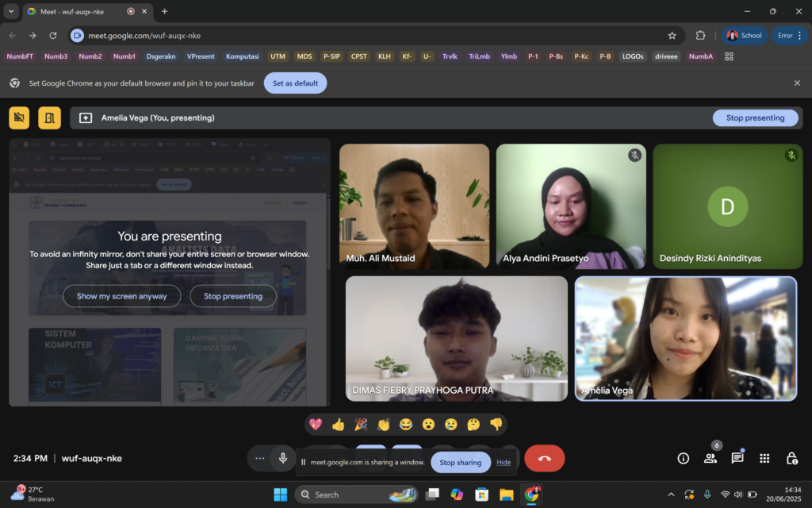Viewport: 812px width, 508px height.
Task: Send the thumbs up reaction
Action: tap(339, 425)
